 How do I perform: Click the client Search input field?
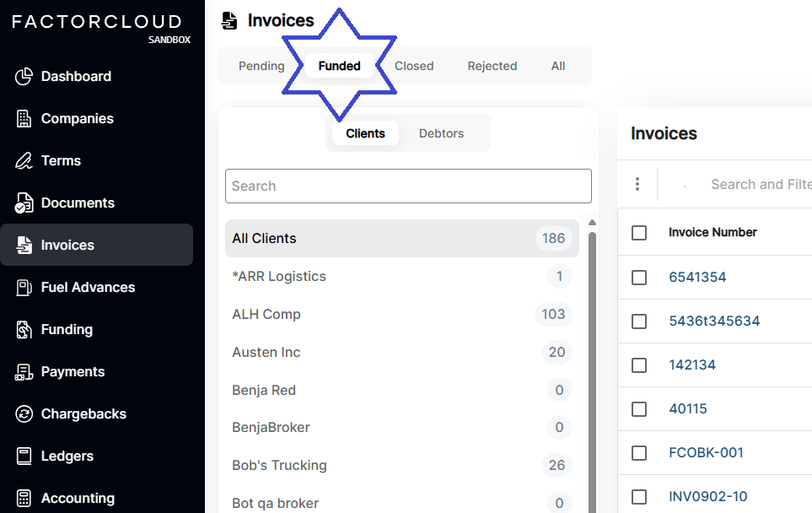[408, 186]
